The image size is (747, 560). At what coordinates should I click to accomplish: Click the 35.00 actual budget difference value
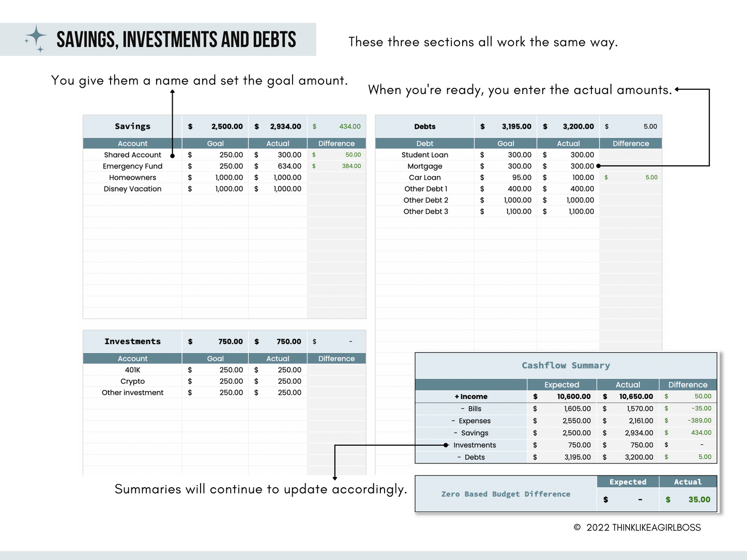[x=699, y=500]
